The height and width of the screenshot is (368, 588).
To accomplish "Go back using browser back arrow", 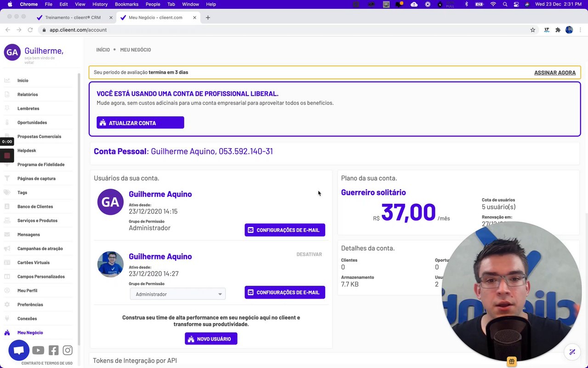I will tap(7, 30).
